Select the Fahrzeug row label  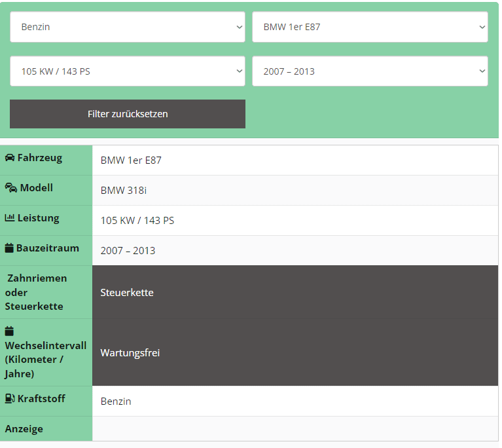40,158
